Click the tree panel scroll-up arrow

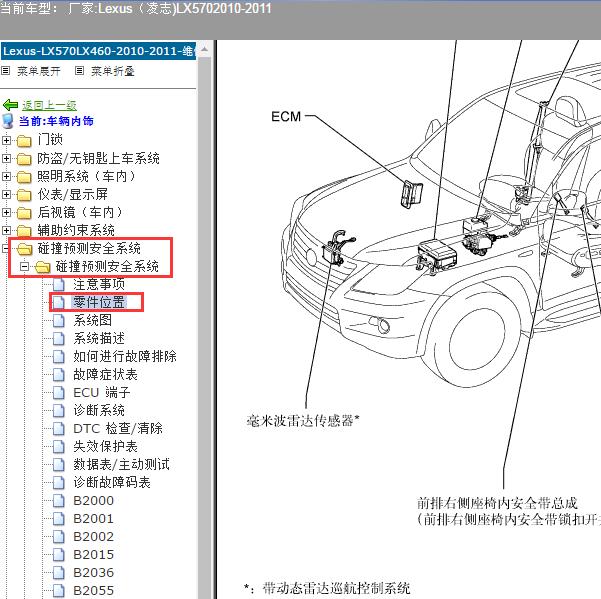(205, 49)
